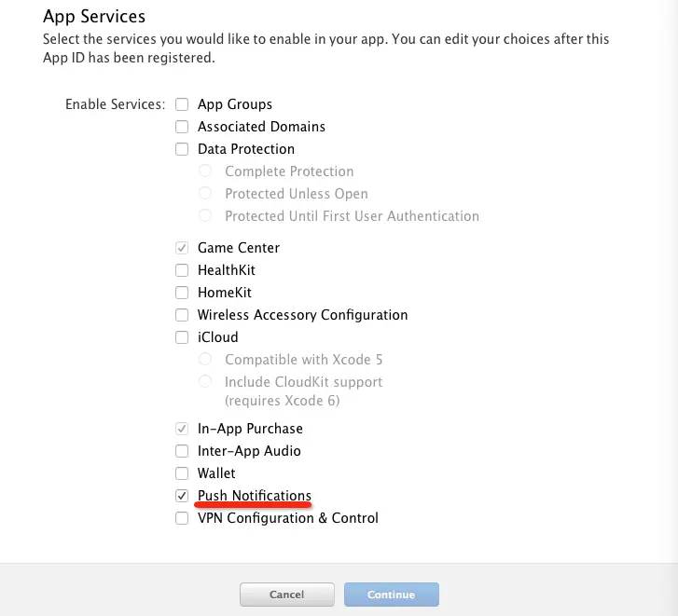Click the Continue button

[x=392, y=595]
